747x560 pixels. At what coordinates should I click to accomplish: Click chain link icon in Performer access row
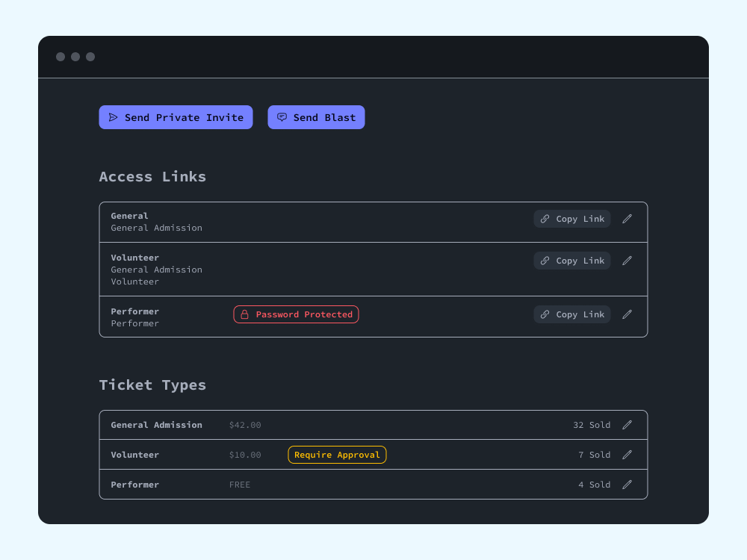545,314
